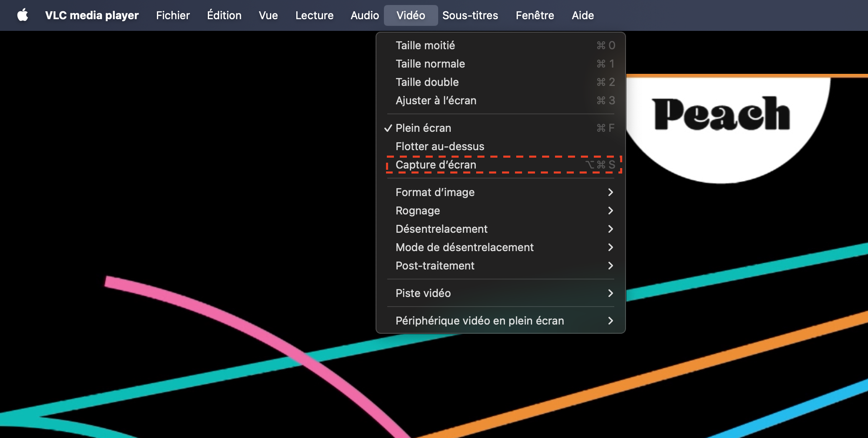Expand the Désentrelacement submenu

click(442, 229)
